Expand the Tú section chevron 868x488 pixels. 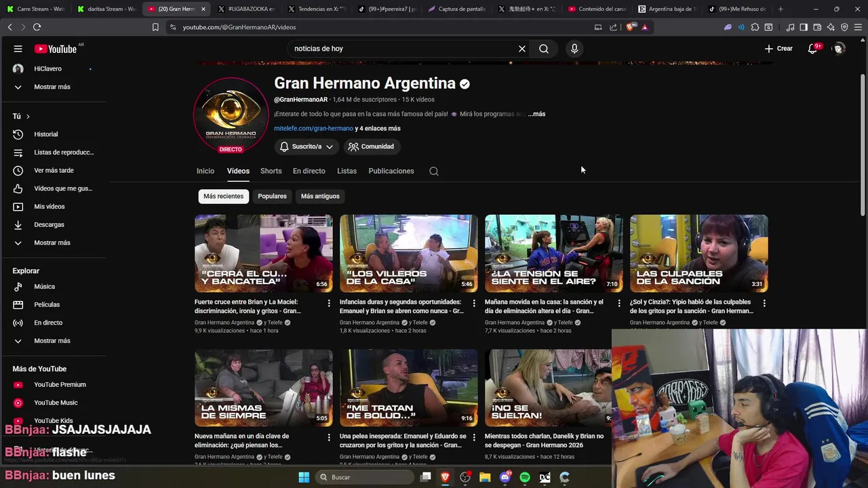coord(28,117)
